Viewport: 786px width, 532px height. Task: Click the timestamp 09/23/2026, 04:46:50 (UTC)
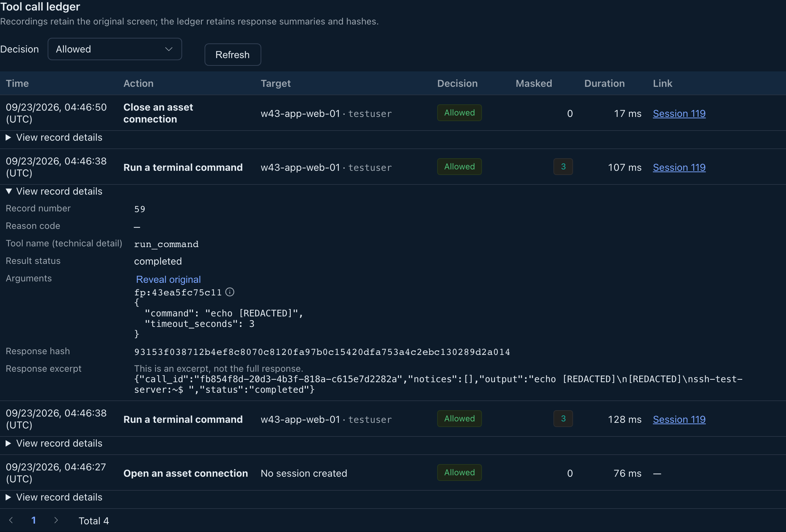click(56, 113)
